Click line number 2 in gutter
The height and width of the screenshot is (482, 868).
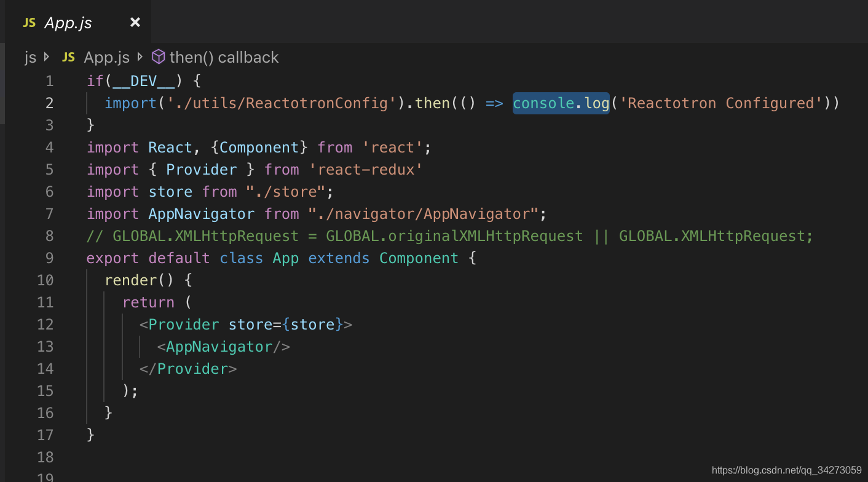coord(49,103)
